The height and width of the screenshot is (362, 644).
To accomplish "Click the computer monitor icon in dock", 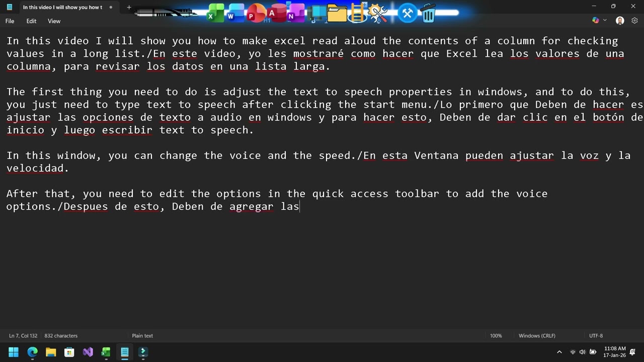I will point(317,14).
